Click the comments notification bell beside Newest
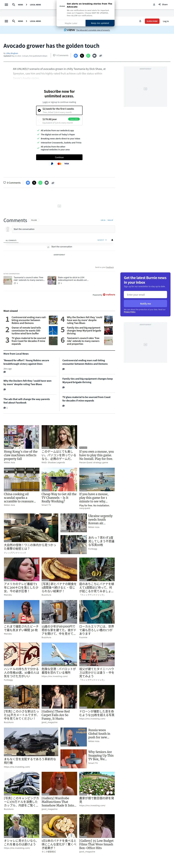This screenshot has width=174, height=868. [112, 240]
